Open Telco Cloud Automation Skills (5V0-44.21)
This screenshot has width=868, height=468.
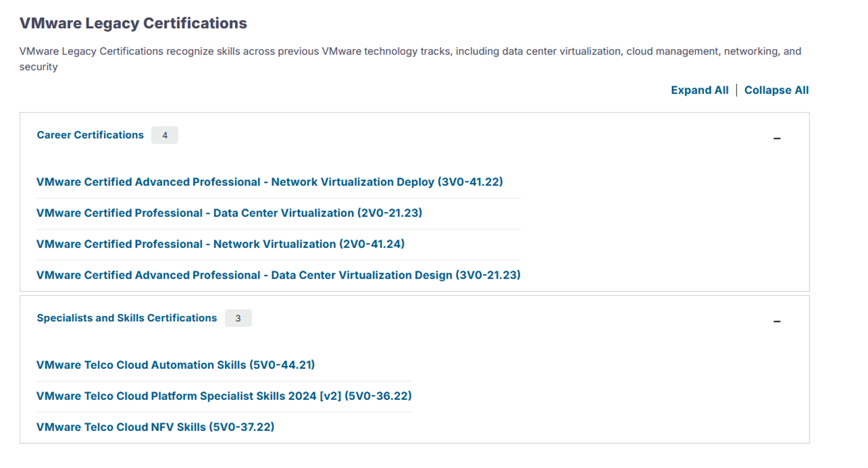176,365
